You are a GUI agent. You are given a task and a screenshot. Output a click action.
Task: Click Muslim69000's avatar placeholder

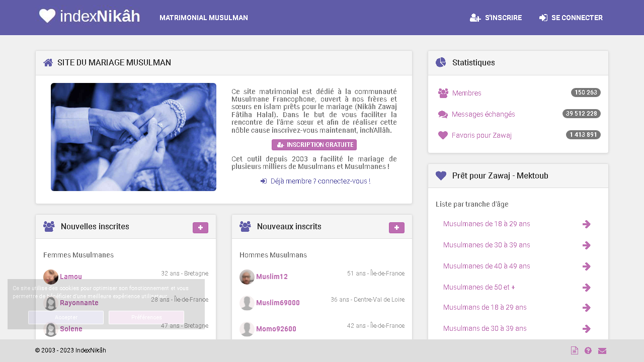[x=247, y=303]
